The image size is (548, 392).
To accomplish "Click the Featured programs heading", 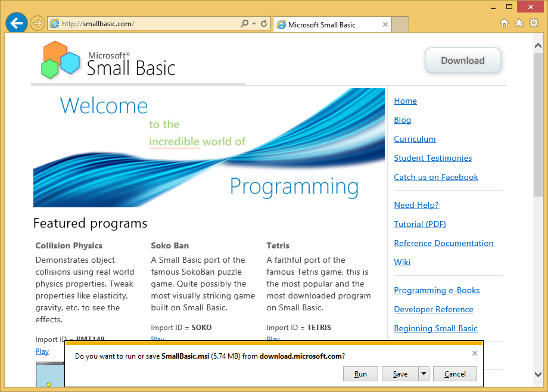I will click(x=90, y=223).
